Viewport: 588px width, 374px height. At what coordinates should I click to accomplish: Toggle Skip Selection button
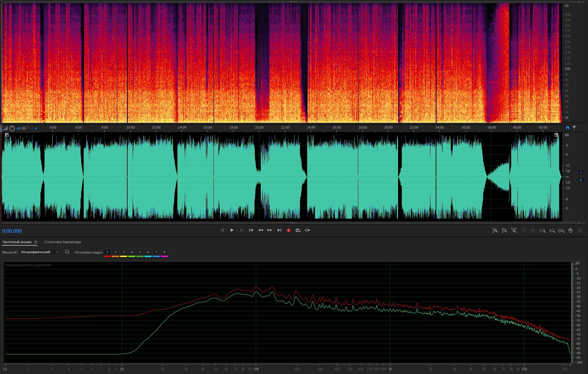[307, 230]
